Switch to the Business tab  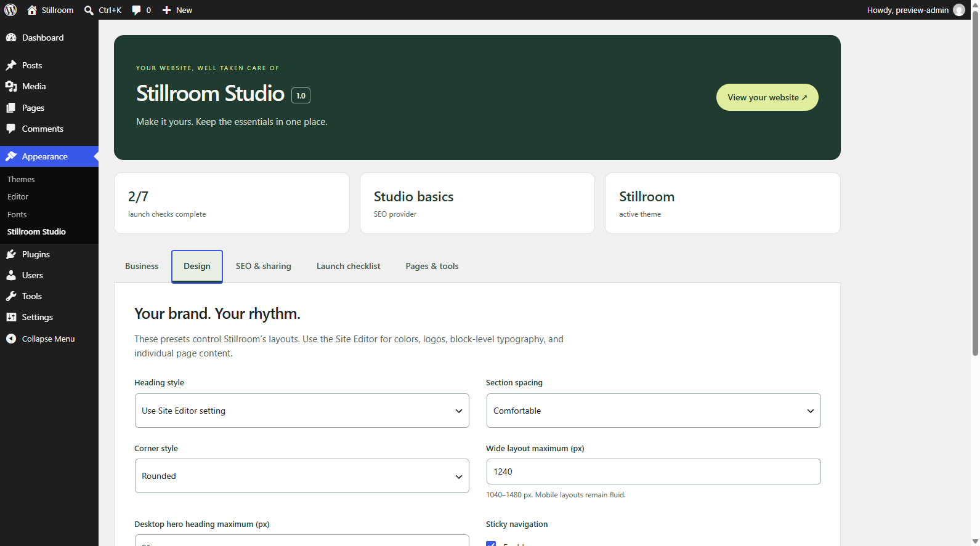[142, 266]
